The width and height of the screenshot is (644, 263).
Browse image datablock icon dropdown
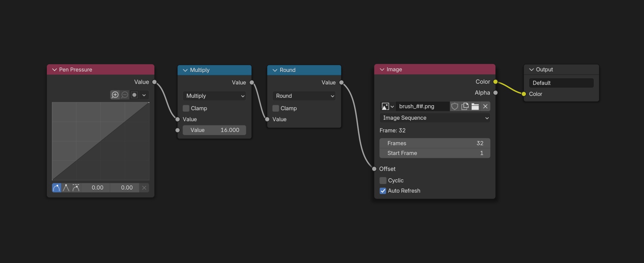[x=387, y=106]
